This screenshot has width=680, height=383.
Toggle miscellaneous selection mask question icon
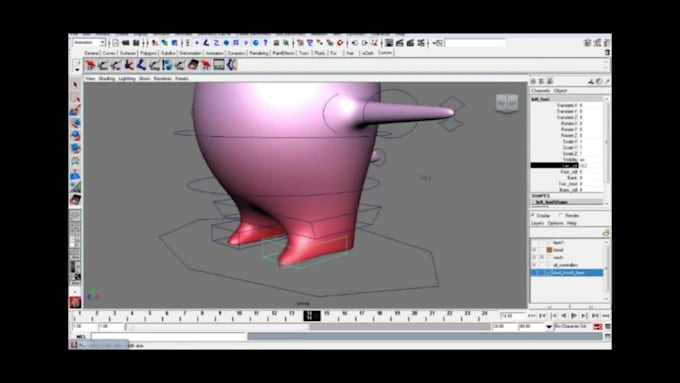pos(265,43)
